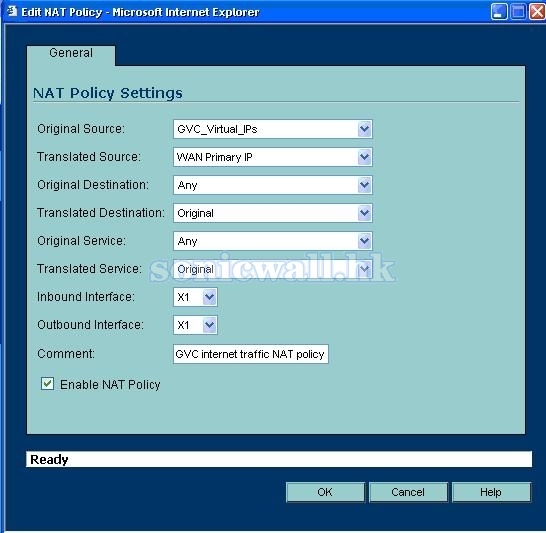Expand the Translated Service dropdown arrow
Screen dimensions: 546x533
pyautogui.click(x=364, y=269)
